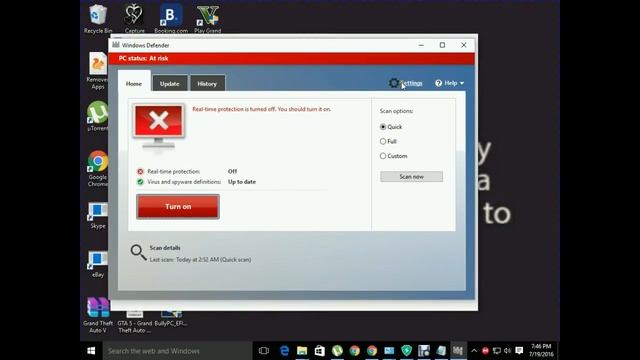Open the µTorrent desktop icon
This screenshot has width=640, height=360.
point(98,116)
